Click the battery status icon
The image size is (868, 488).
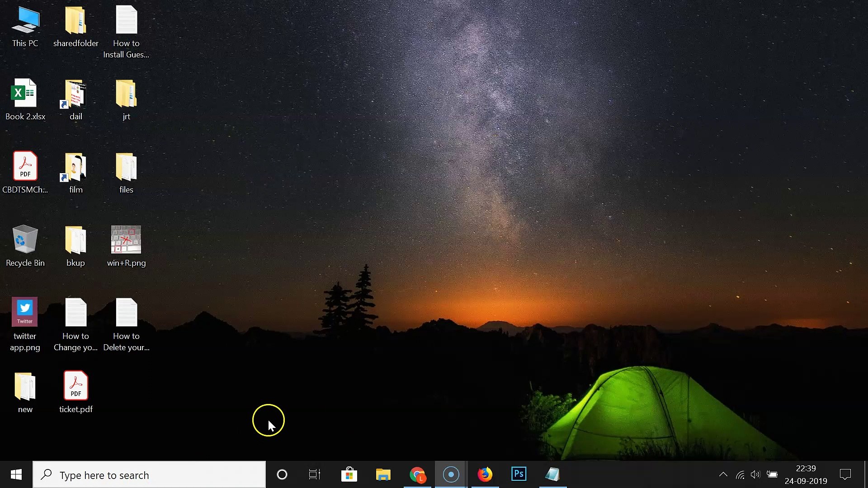[x=772, y=474]
